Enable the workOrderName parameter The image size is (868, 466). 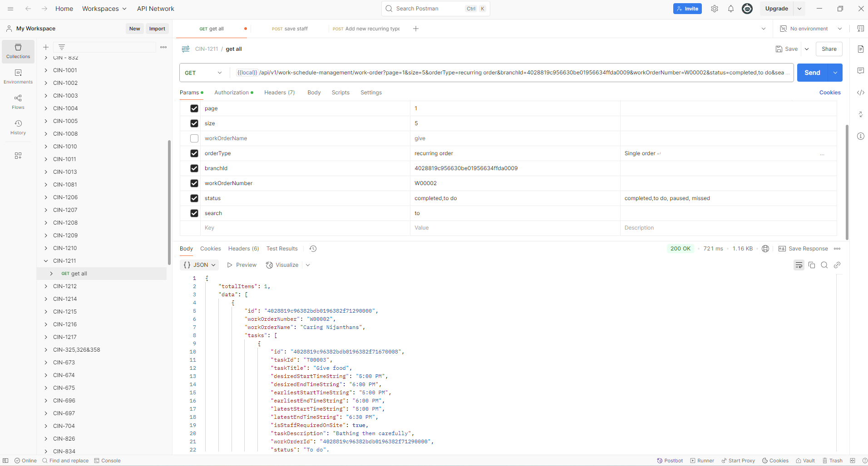click(194, 138)
